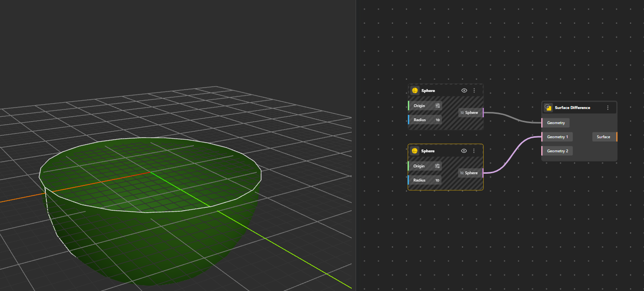
Task: Open the Surface Difference node's options menu
Action: pyautogui.click(x=607, y=108)
